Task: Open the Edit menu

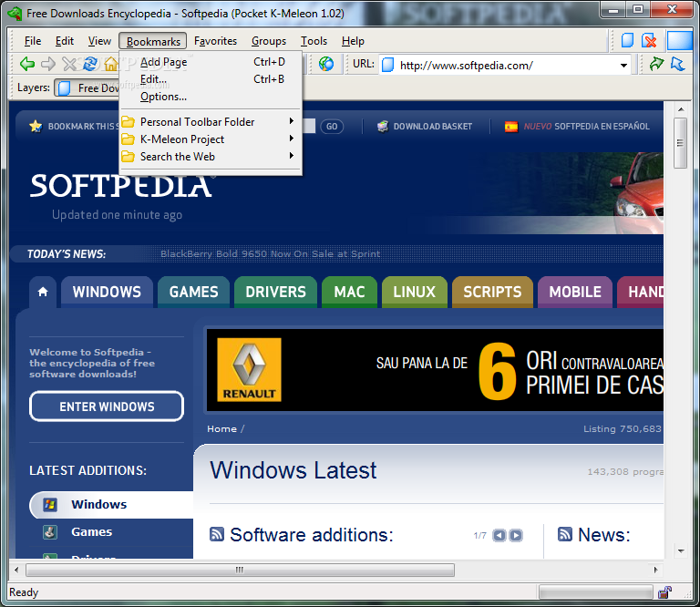Action: (65, 41)
